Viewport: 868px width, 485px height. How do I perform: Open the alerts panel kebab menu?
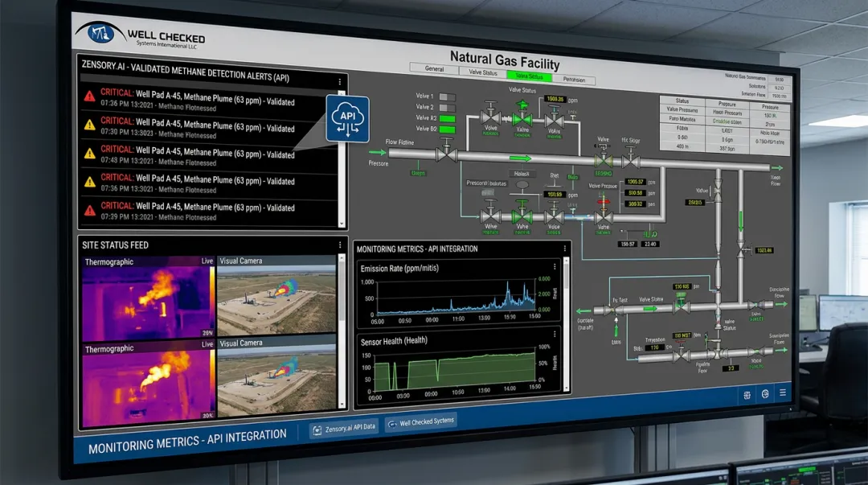click(340, 81)
